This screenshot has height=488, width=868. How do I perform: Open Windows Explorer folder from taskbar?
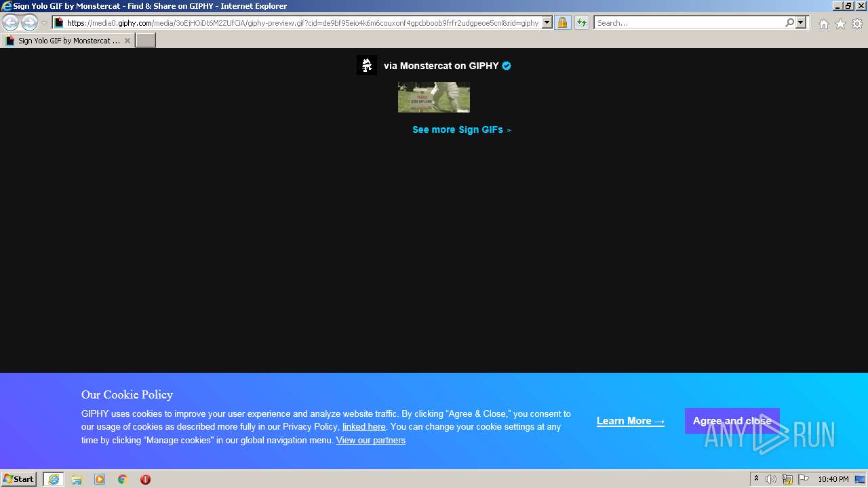click(x=77, y=479)
